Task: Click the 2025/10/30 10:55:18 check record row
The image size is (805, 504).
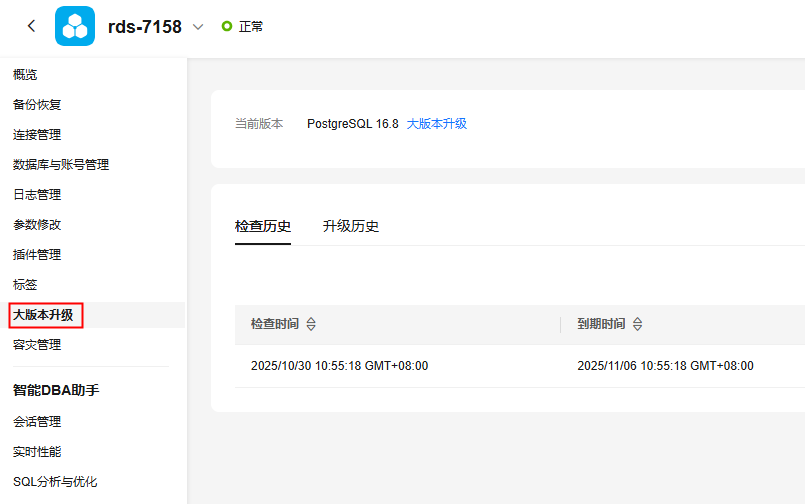Action: pos(340,366)
